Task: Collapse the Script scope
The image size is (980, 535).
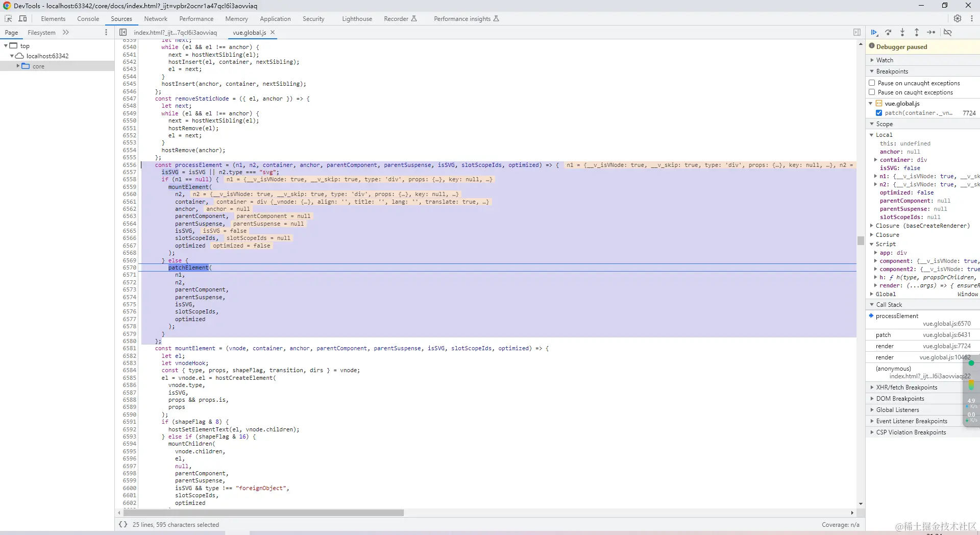Action: 872,244
